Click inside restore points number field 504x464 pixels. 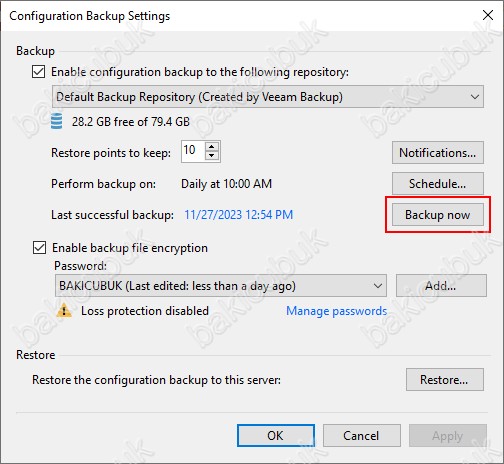click(193, 151)
